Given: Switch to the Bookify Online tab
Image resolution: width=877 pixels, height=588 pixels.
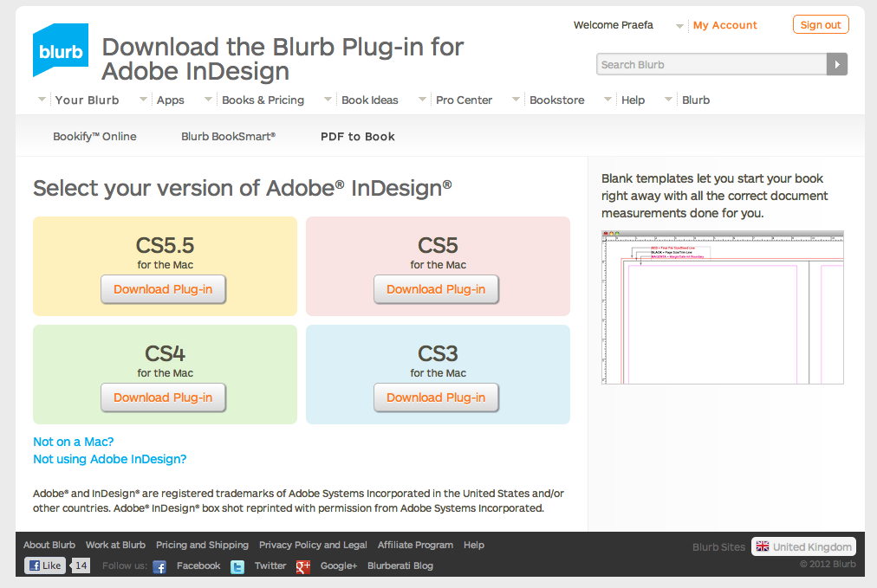Looking at the screenshot, I should tap(94, 136).
